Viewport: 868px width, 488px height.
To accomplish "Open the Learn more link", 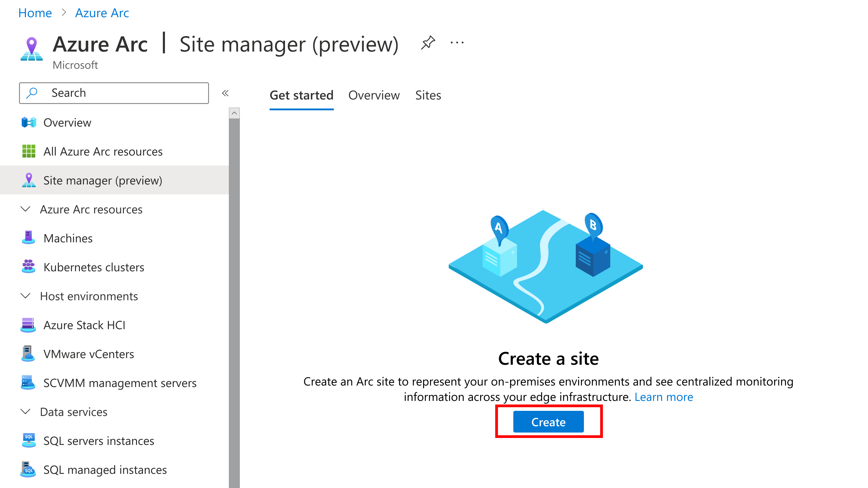I will point(664,397).
